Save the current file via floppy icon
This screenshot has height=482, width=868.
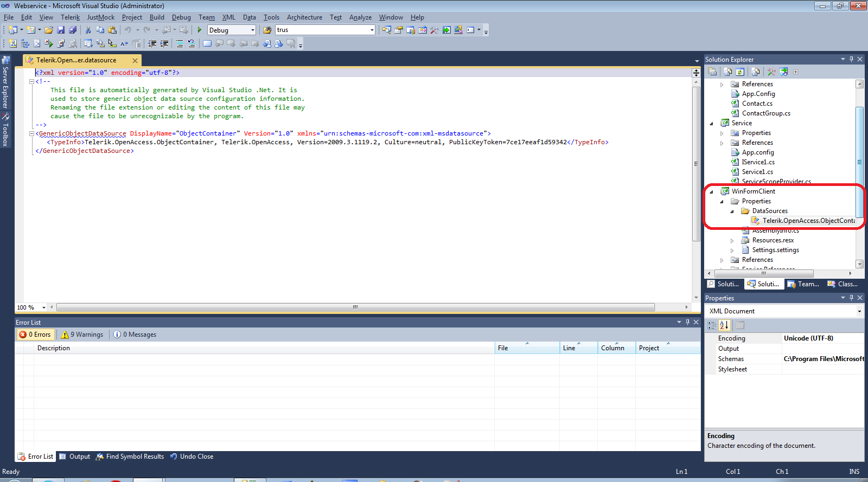(61, 30)
